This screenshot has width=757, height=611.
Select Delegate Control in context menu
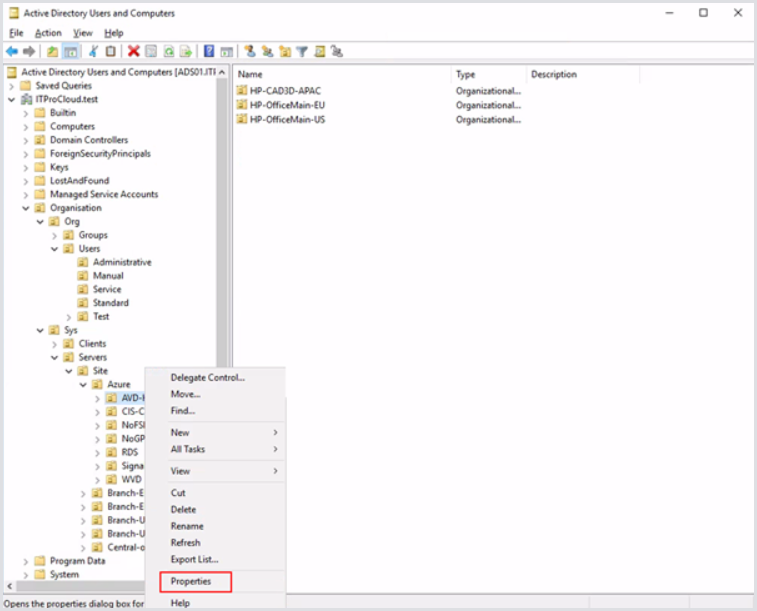(x=207, y=377)
